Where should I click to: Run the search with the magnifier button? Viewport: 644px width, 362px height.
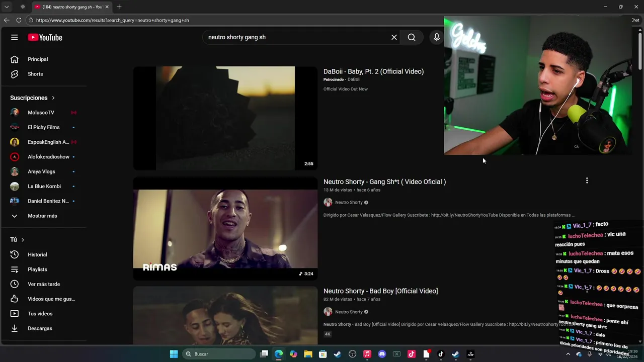tap(412, 37)
